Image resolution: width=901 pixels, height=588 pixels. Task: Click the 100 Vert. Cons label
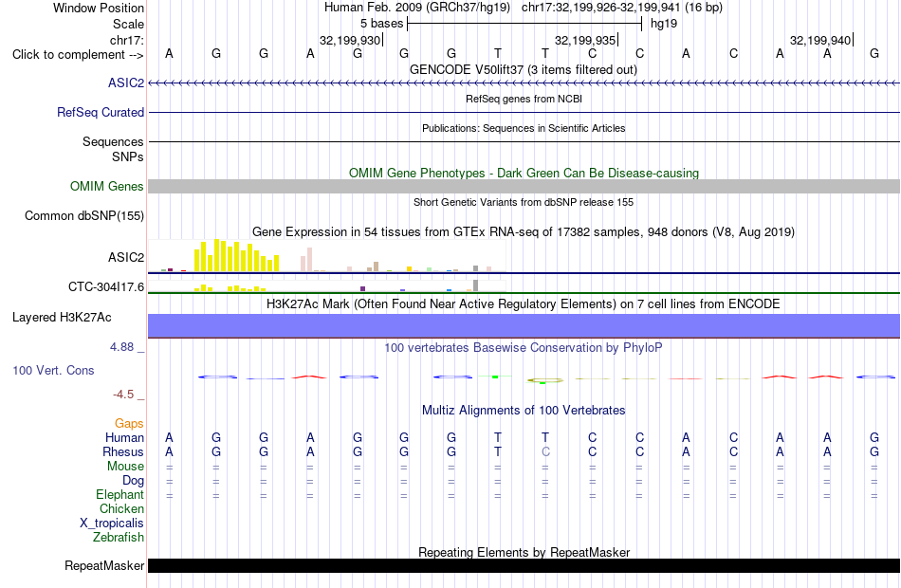pyautogui.click(x=53, y=370)
